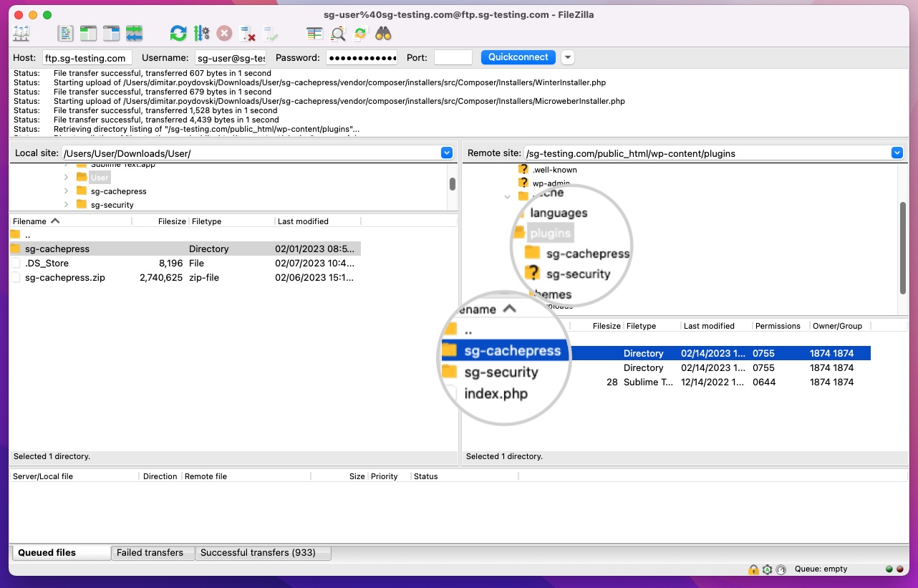This screenshot has height=588, width=918.
Task: Open the directory listing filters dialog
Action: coord(314,33)
